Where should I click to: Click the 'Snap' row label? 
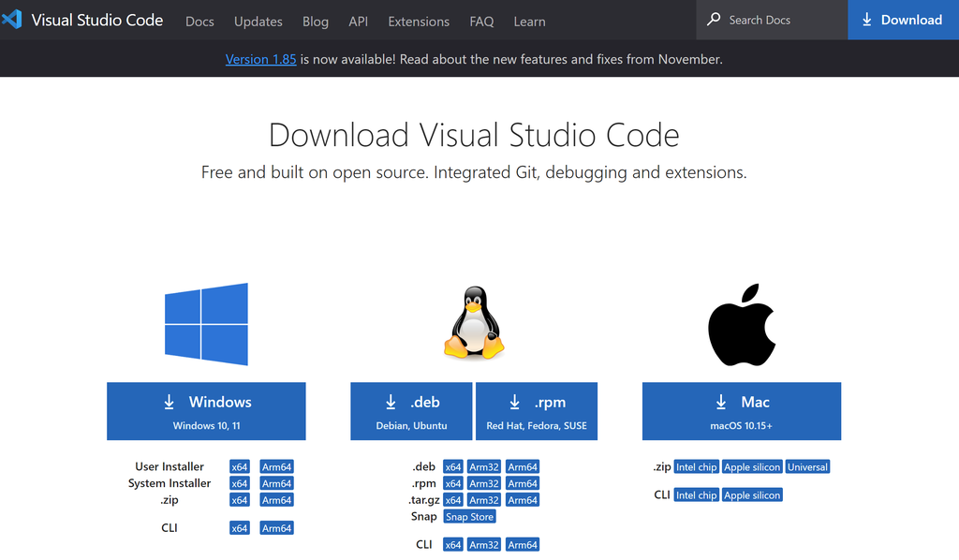[x=424, y=517]
